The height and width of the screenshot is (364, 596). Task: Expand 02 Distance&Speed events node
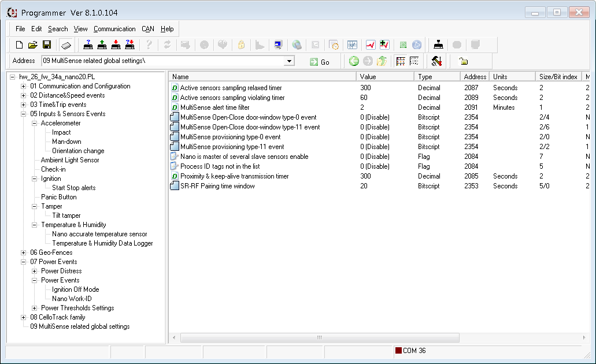[24, 95]
